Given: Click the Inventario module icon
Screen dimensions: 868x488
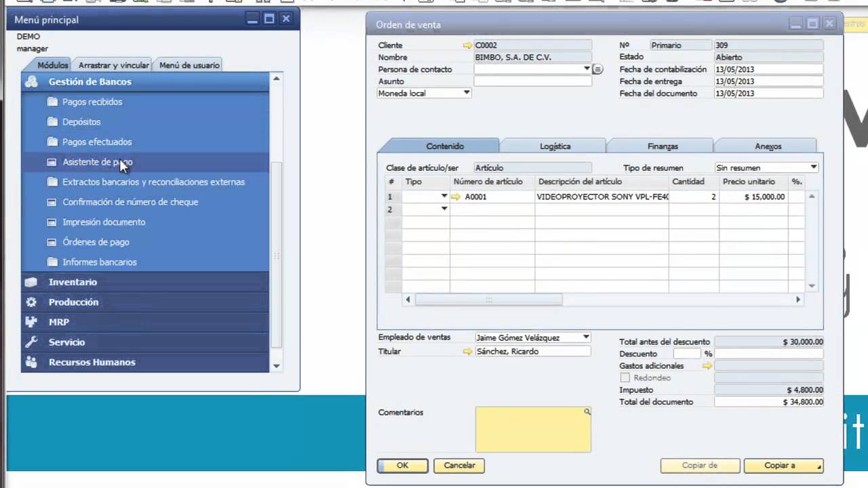Looking at the screenshot, I should [31, 282].
